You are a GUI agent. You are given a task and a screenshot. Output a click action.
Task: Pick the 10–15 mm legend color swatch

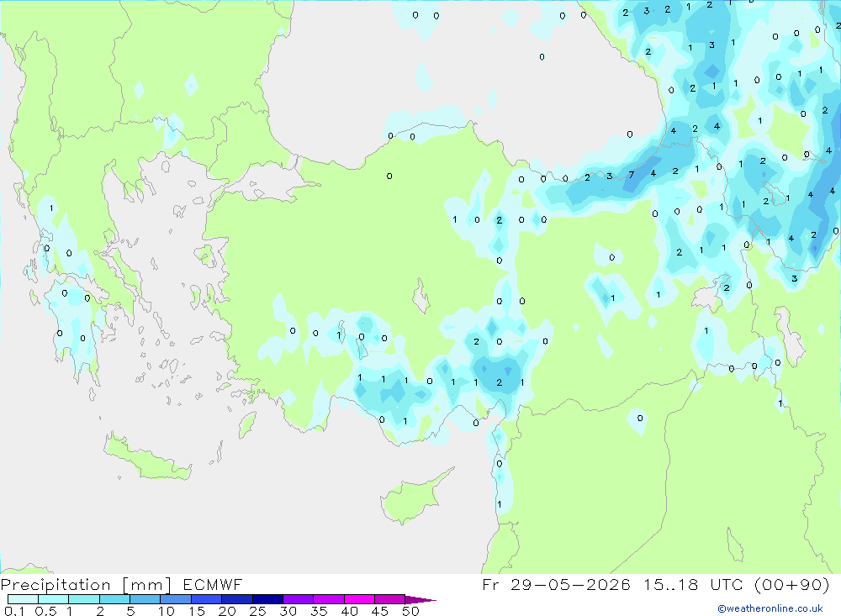(x=176, y=599)
